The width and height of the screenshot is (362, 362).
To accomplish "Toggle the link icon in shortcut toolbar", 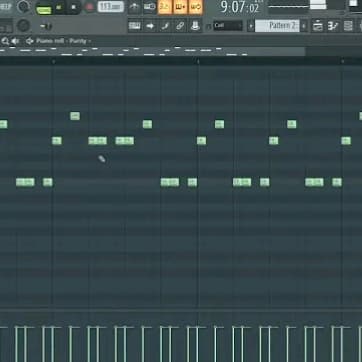I will (180, 26).
